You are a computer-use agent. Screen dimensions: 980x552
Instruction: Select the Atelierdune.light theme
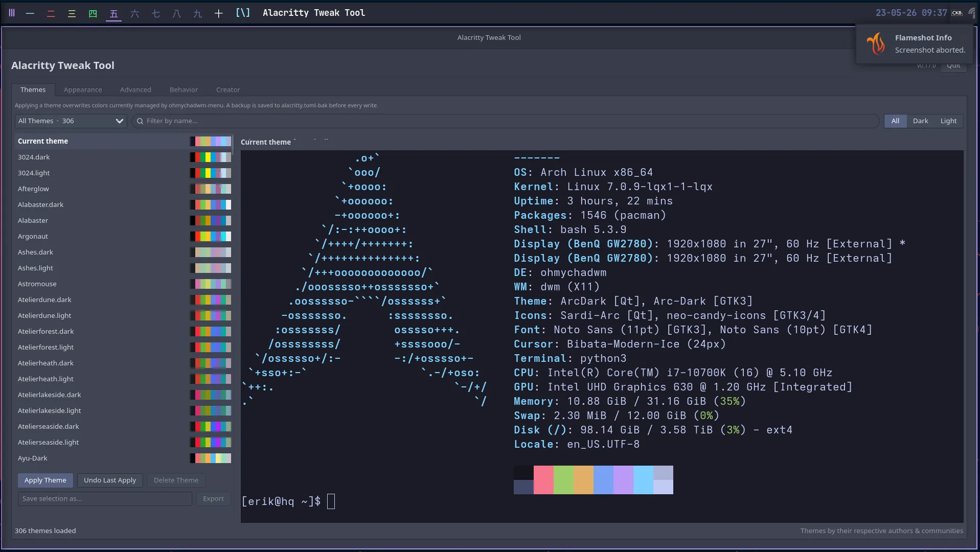point(124,315)
